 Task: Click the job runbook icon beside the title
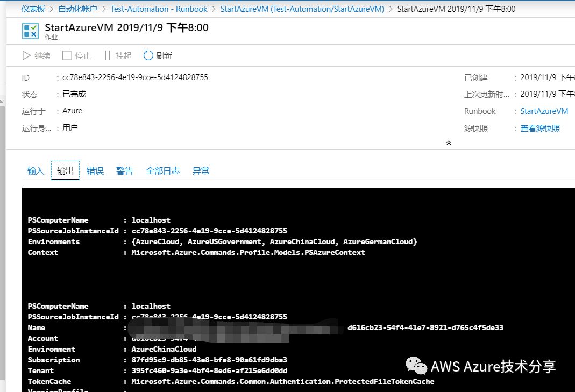tap(30, 31)
